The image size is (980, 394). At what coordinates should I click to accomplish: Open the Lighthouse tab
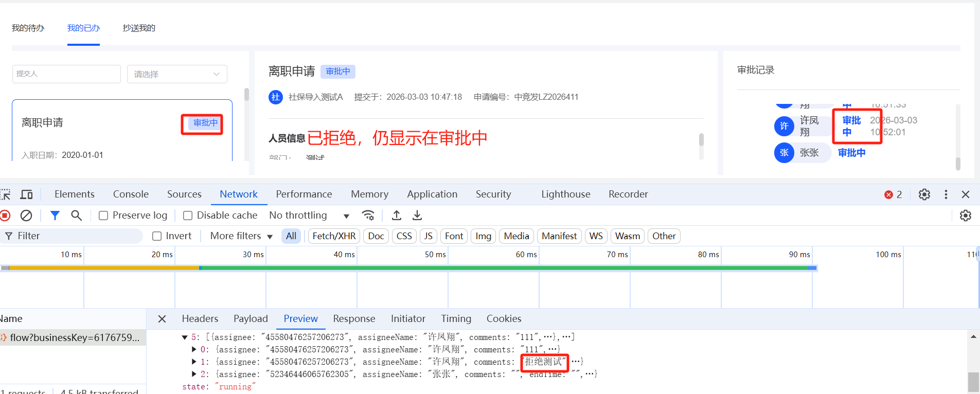566,194
